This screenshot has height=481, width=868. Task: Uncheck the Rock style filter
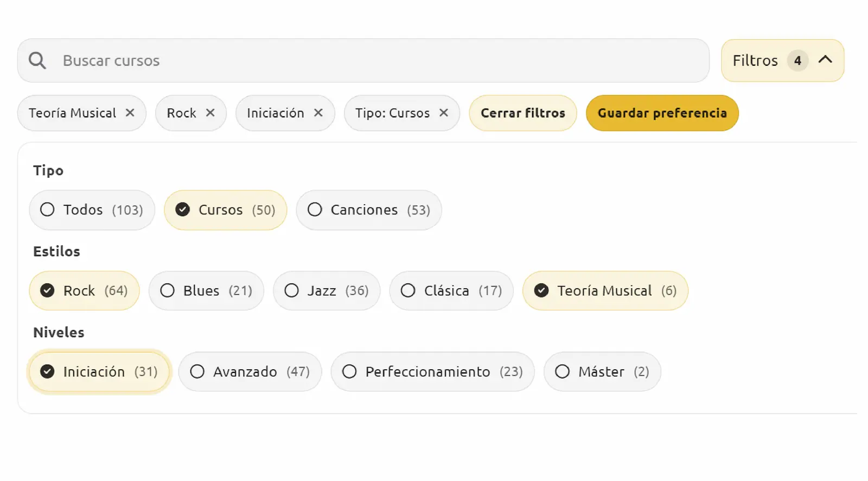click(84, 291)
